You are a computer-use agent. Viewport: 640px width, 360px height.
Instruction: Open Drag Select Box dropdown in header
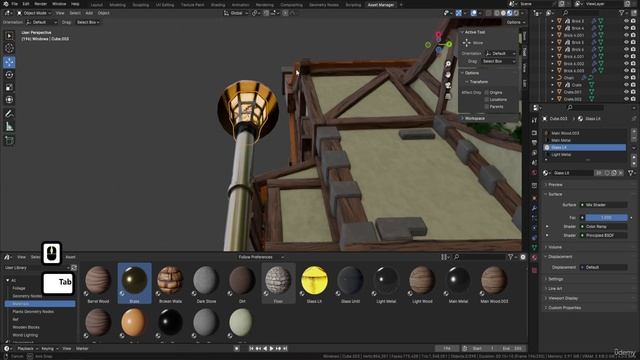pos(88,22)
